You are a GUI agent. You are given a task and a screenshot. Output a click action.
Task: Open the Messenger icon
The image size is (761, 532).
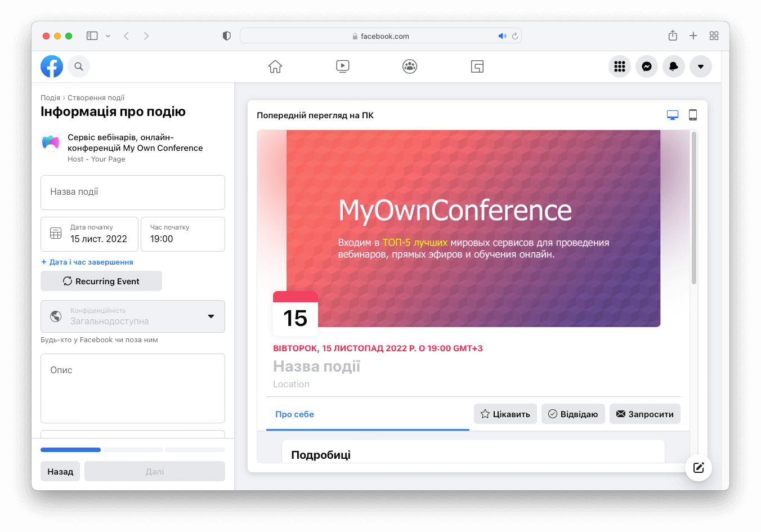pos(647,66)
